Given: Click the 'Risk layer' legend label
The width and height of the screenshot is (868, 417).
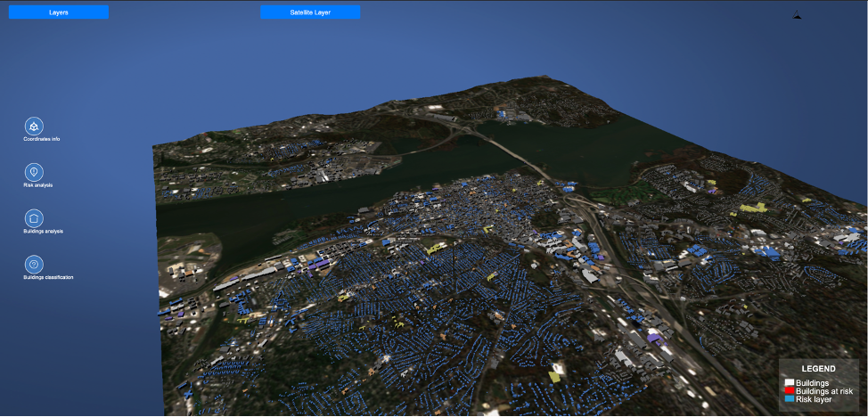Looking at the screenshot, I should pyautogui.click(x=814, y=398).
